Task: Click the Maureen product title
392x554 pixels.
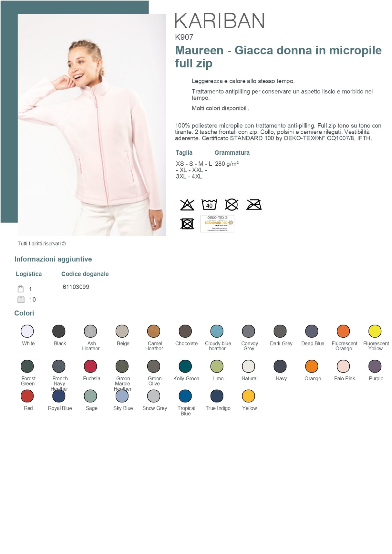Action: 278,56
